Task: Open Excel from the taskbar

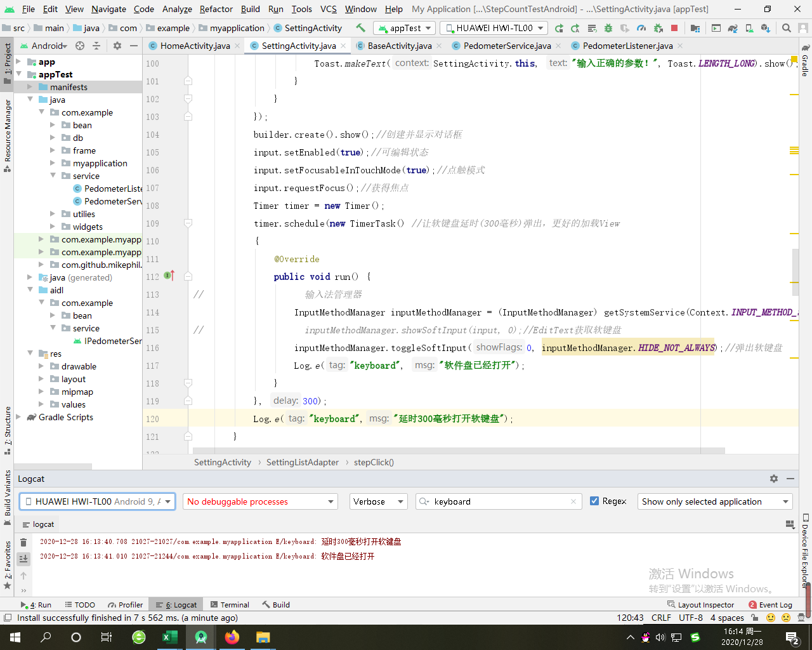Action: [x=170, y=637]
